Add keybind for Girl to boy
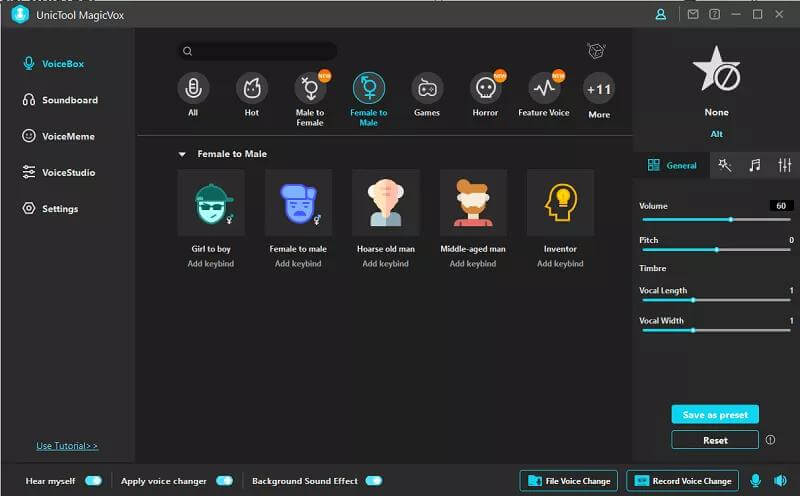Screen dimensions: 800x496 (x=211, y=264)
